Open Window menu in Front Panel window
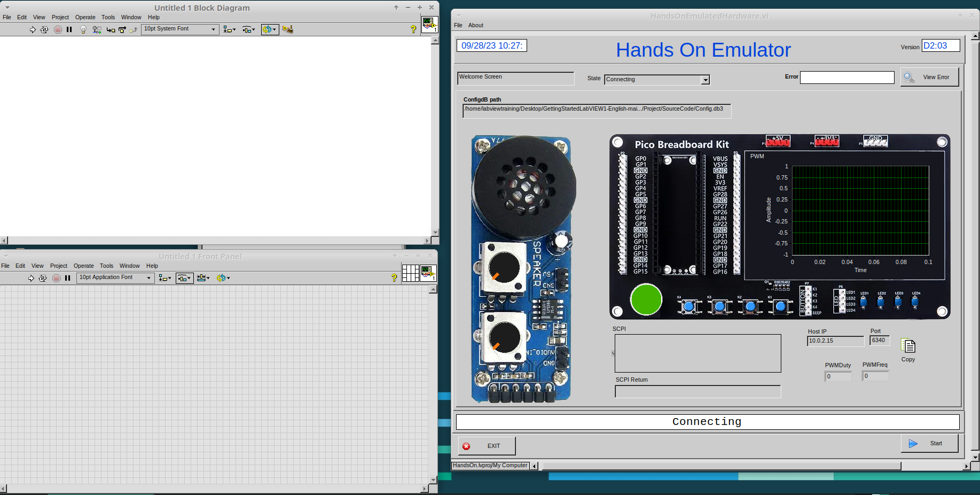Screen dimensions: 980x495 (130, 266)
